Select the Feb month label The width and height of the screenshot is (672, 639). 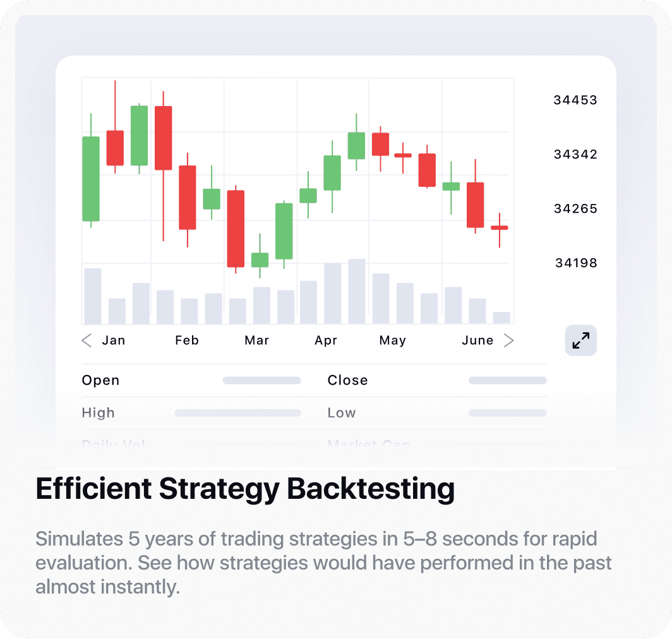187,340
